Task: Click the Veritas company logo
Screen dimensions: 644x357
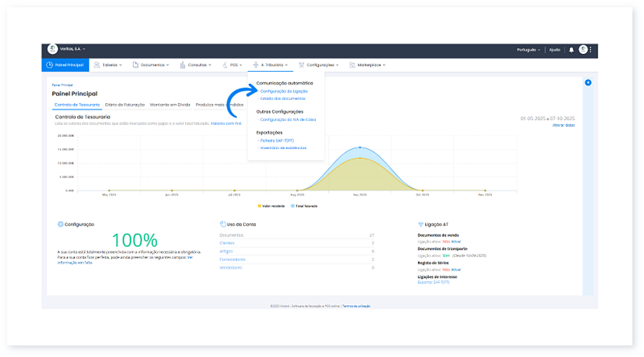Action: [53, 50]
